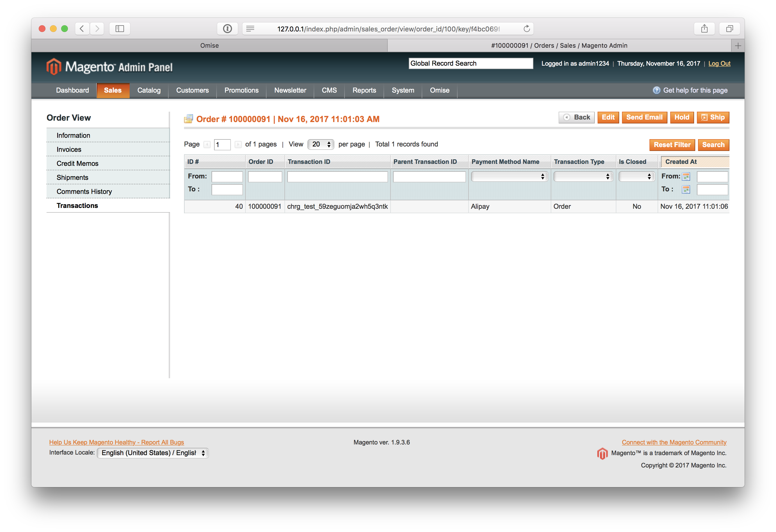Click the Send Email button

[644, 117]
